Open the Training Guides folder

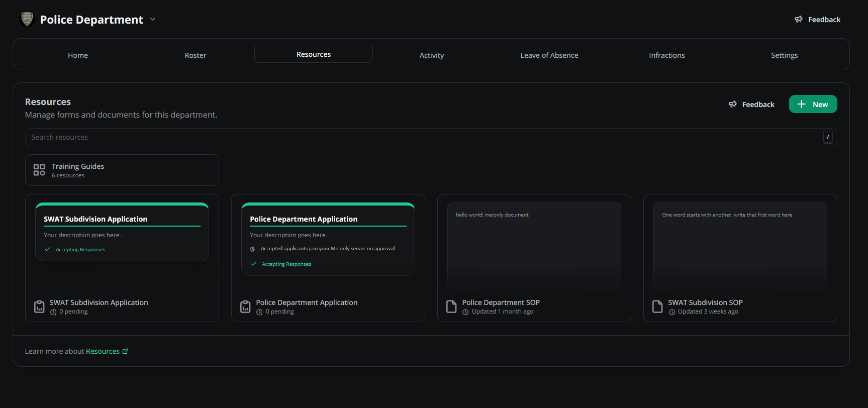pyautogui.click(x=122, y=170)
